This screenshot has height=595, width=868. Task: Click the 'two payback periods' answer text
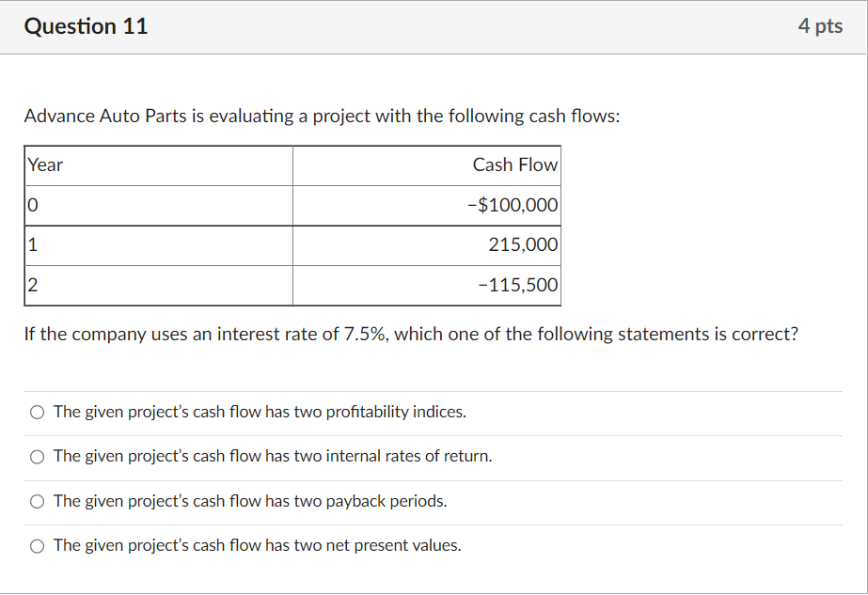pyautogui.click(x=250, y=501)
